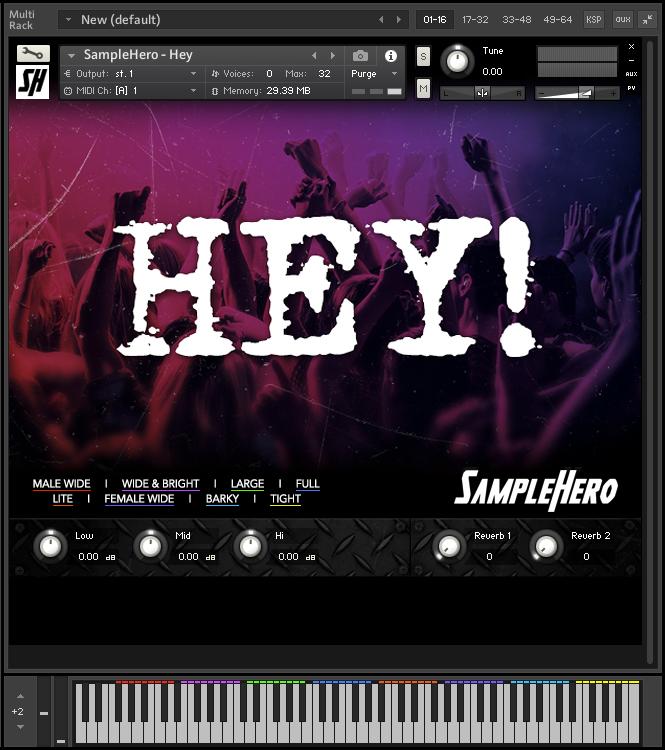The image size is (665, 750).
Task: Click the Reverb 2 knob
Action: [546, 546]
